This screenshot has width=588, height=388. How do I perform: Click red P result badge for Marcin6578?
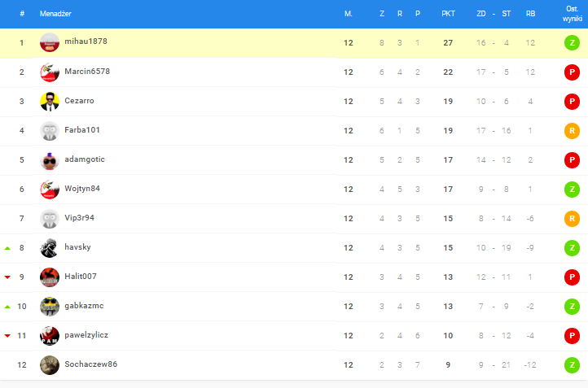tap(572, 72)
